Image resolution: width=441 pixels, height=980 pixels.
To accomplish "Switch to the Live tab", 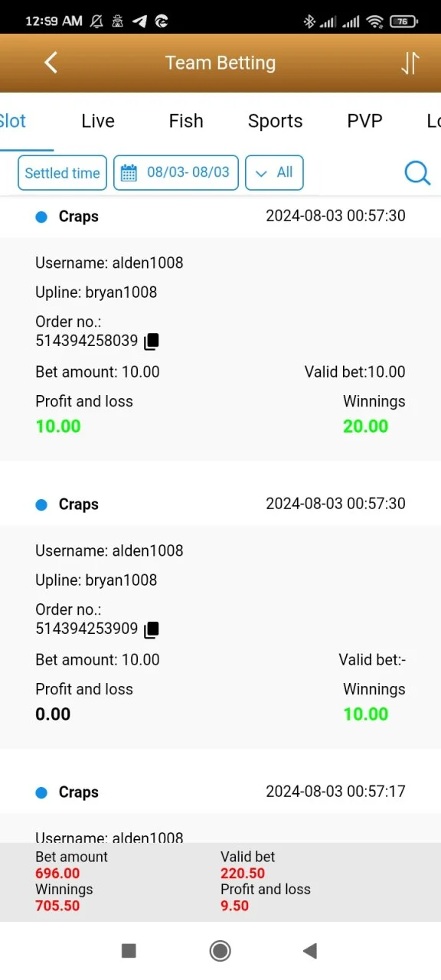I will pyautogui.click(x=98, y=121).
